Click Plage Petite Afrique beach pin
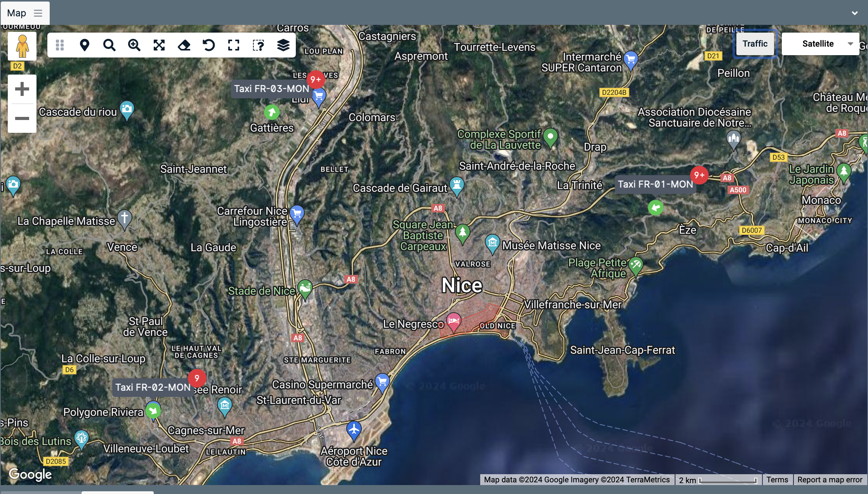The height and width of the screenshot is (494, 868). [x=635, y=266]
